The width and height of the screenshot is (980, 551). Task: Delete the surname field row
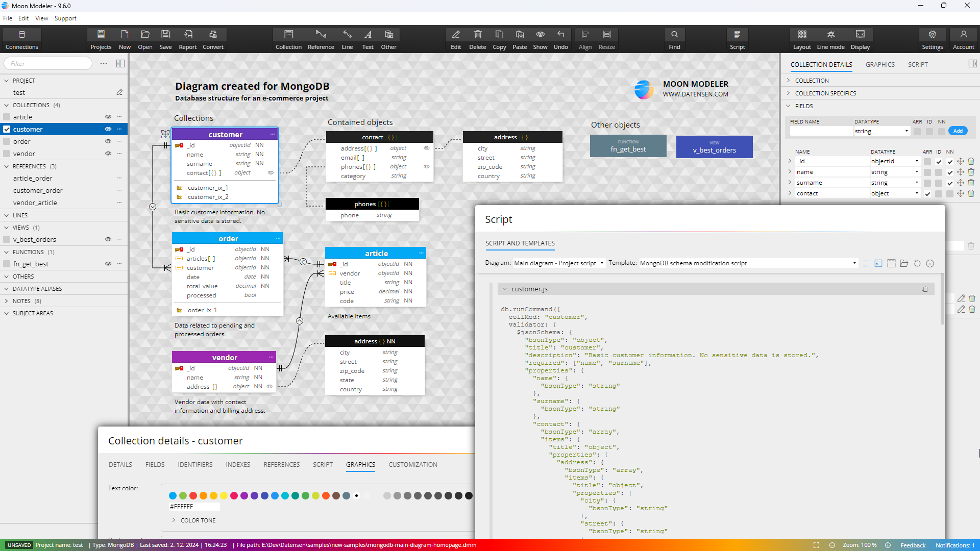click(971, 183)
